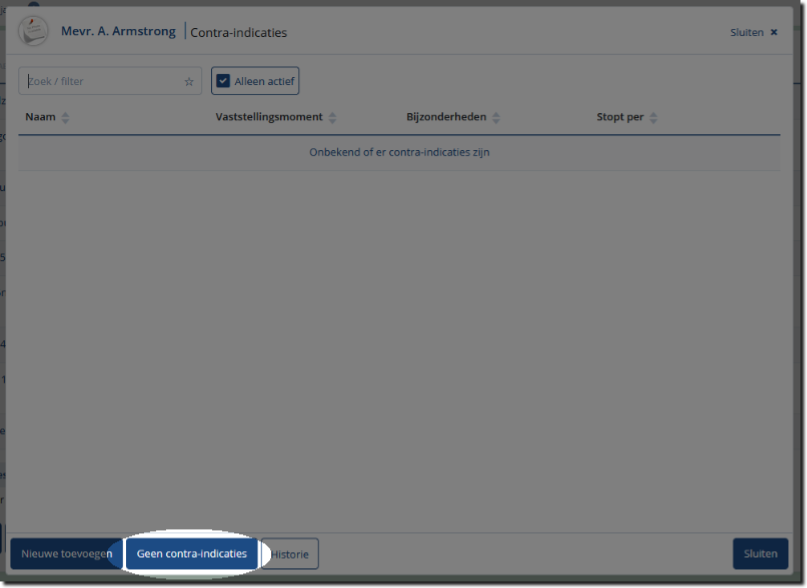This screenshot has width=807, height=588.
Task: Select the Geen contra-indicaties button
Action: [192, 554]
